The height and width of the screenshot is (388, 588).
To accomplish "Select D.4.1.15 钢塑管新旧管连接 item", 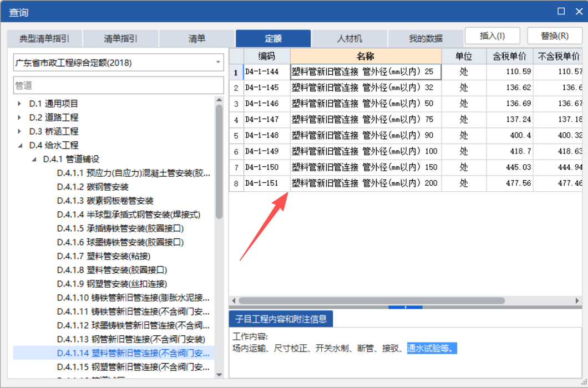I will 133,367.
